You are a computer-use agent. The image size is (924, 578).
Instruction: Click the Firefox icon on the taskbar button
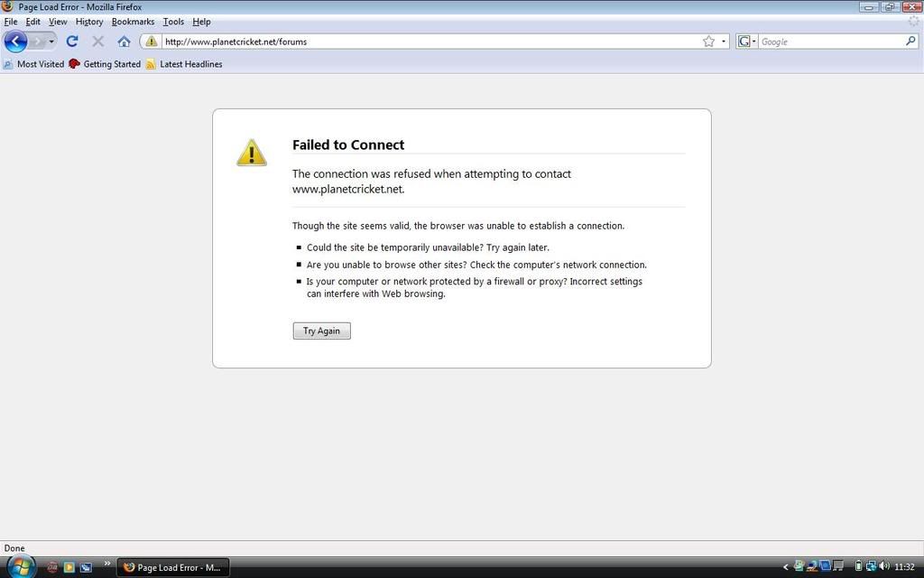tap(128, 567)
